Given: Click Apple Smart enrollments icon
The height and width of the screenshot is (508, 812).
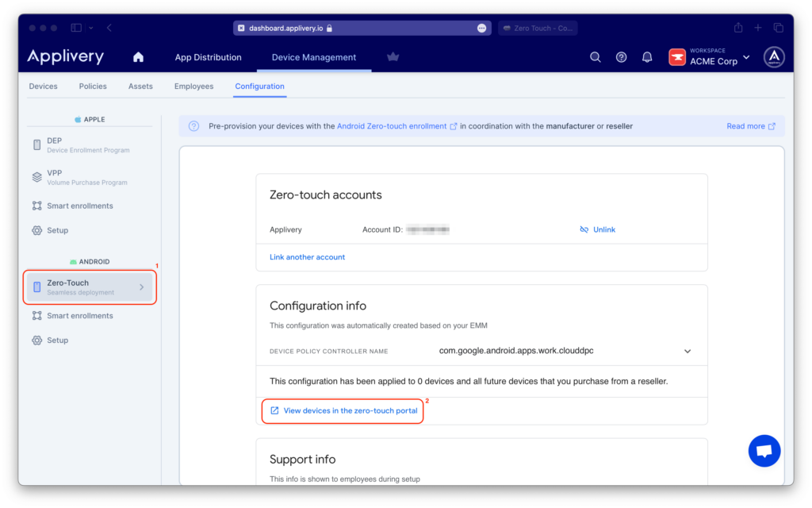Looking at the screenshot, I should 36,206.
